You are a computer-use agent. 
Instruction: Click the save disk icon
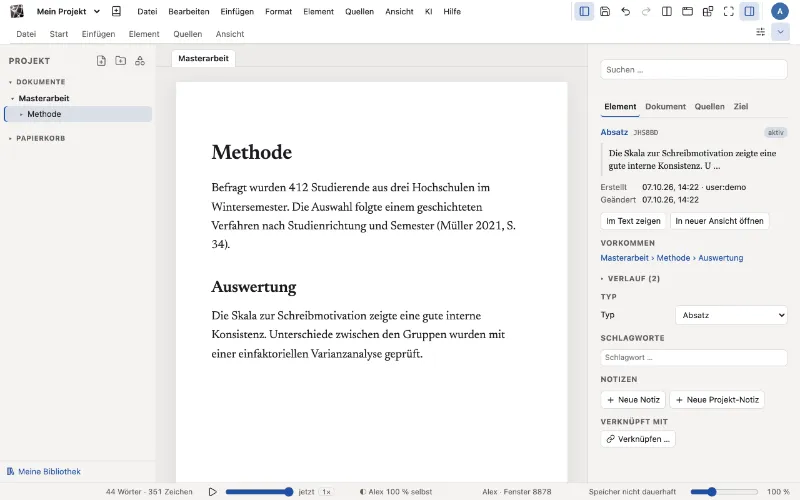(x=605, y=11)
